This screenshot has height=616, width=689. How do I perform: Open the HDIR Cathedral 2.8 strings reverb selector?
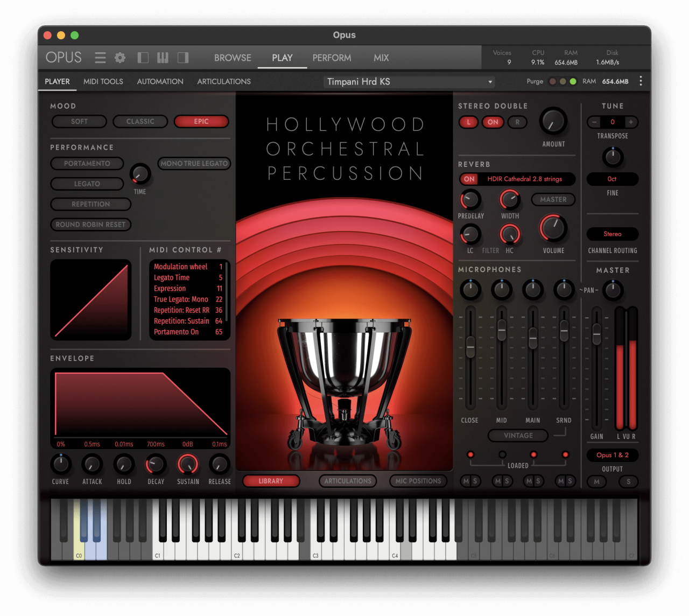[x=525, y=179]
